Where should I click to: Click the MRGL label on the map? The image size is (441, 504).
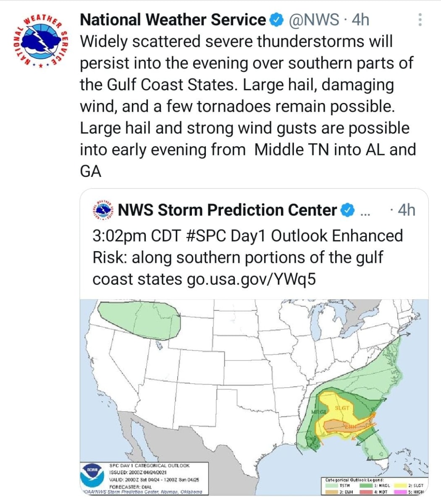(x=318, y=412)
